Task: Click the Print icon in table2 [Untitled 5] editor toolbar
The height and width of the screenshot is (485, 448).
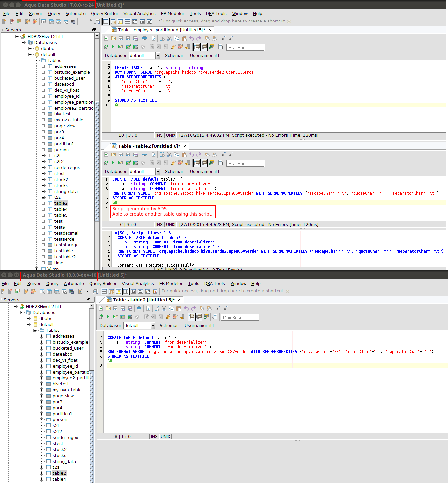Action: [x=139, y=309]
